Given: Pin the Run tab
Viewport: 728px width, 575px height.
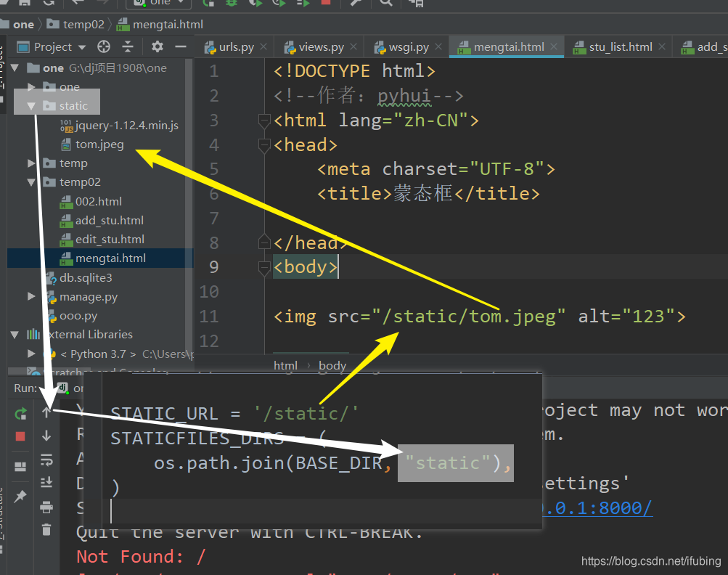Looking at the screenshot, I should point(20,497).
